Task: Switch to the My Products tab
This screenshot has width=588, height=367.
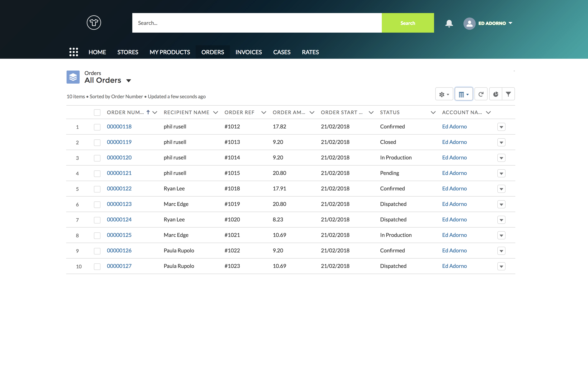Action: pos(170,52)
